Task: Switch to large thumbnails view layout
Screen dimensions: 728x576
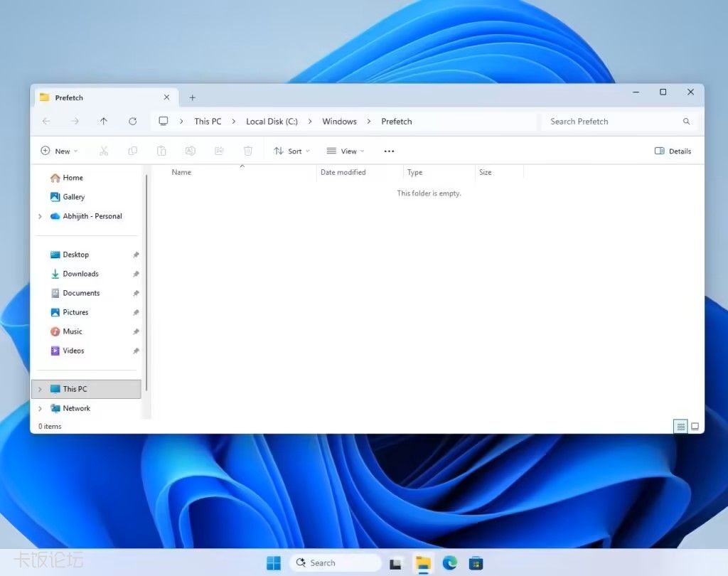Action: pos(695,427)
